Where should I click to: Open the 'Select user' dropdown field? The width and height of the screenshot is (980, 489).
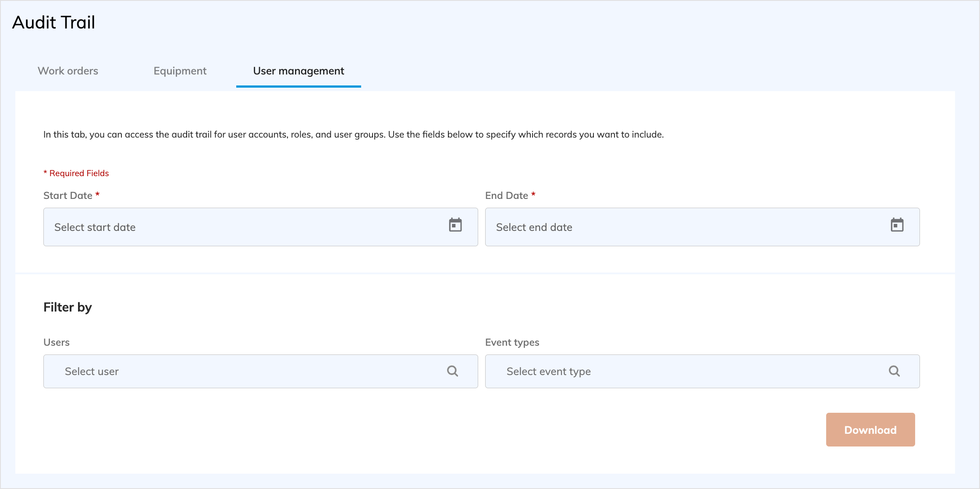coord(245,371)
